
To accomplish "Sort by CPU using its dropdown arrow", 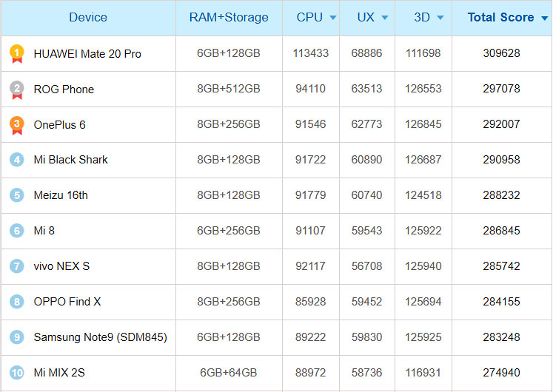I will (332, 18).
